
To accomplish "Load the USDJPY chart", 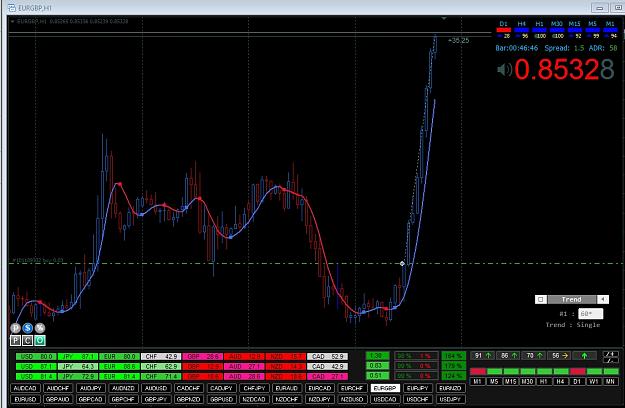I will [x=450, y=399].
